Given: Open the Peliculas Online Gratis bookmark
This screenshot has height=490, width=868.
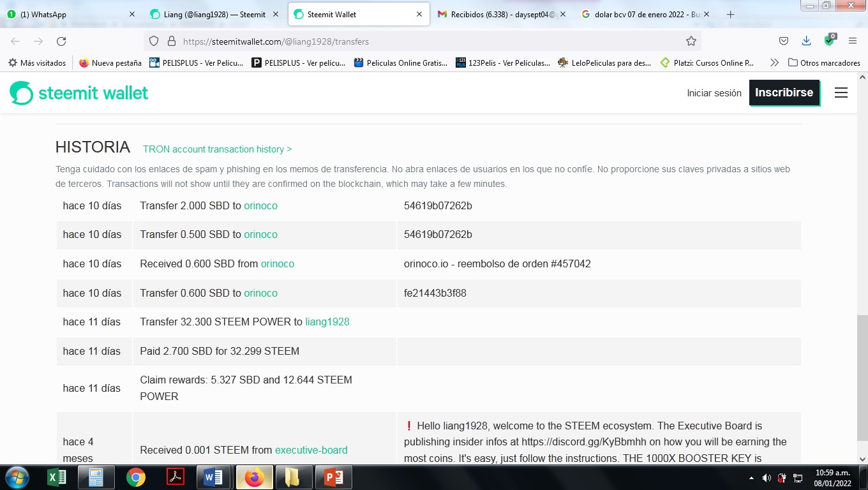Looking at the screenshot, I should pos(401,63).
